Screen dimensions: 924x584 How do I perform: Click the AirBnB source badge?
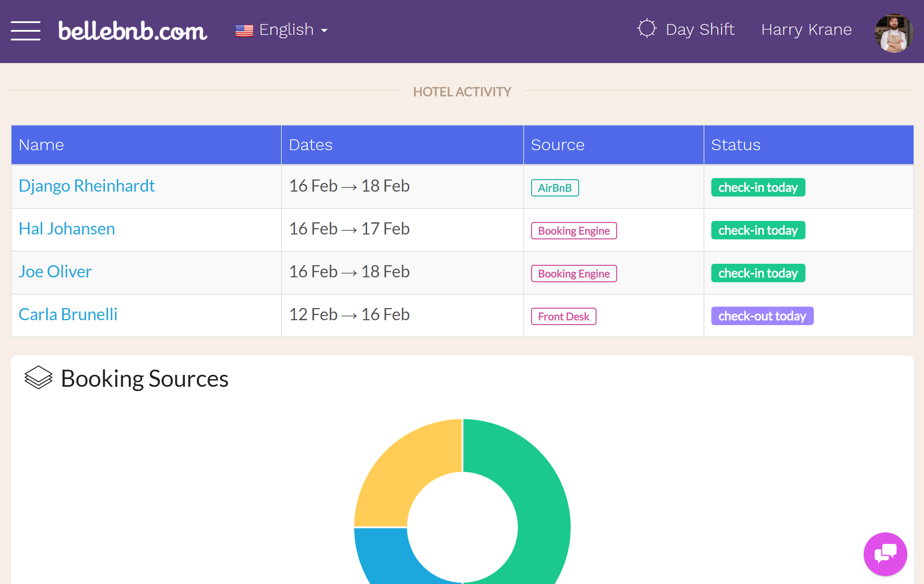click(x=555, y=188)
